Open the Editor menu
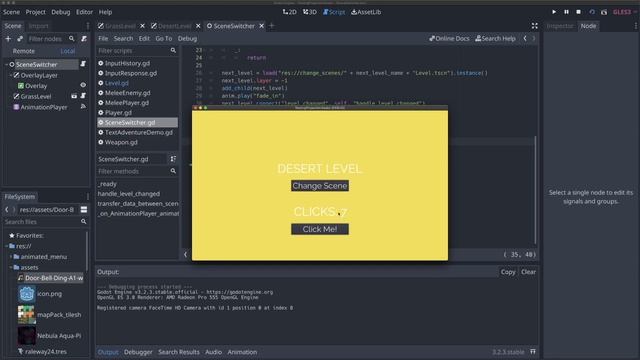The width and height of the screenshot is (640, 360). click(84, 12)
